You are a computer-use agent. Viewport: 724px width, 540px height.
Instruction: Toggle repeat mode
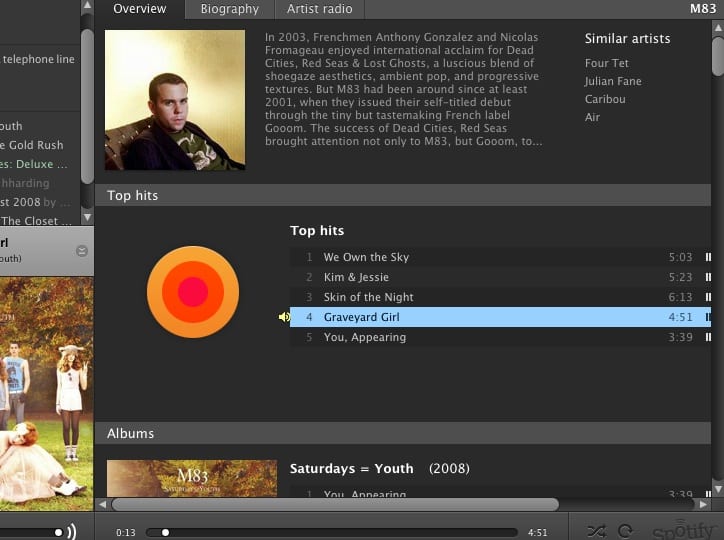point(625,531)
